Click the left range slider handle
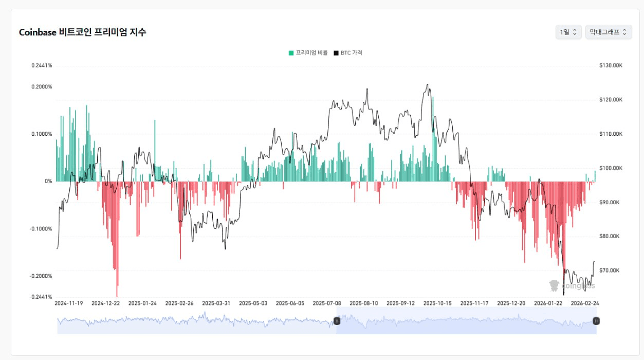644x360 pixels. (337, 321)
